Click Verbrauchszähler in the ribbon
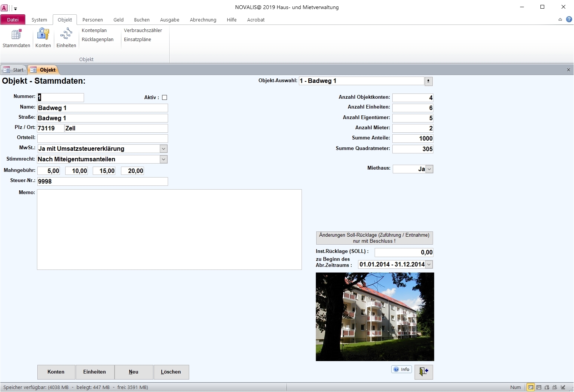 click(x=143, y=30)
